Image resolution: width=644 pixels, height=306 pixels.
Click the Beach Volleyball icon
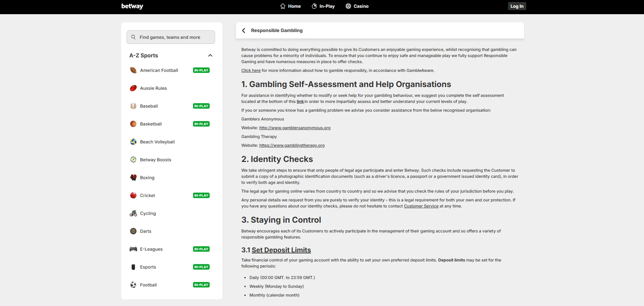[x=133, y=142]
